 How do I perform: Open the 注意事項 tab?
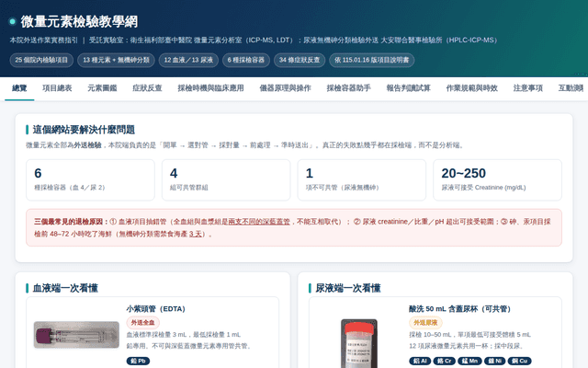coord(528,88)
